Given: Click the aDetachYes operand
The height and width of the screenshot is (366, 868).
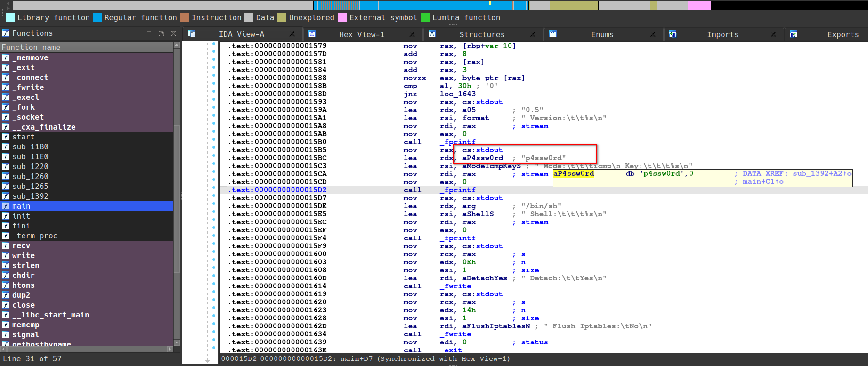Looking at the screenshot, I should point(485,278).
